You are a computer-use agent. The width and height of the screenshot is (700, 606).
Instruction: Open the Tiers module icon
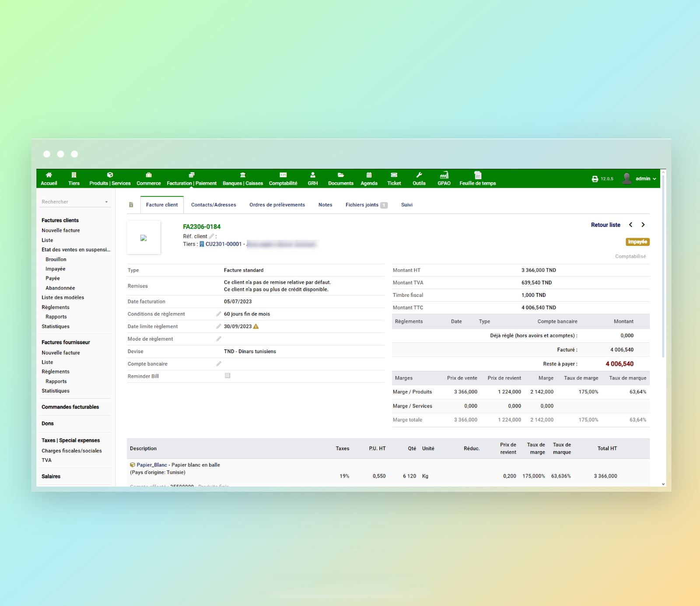(x=74, y=175)
